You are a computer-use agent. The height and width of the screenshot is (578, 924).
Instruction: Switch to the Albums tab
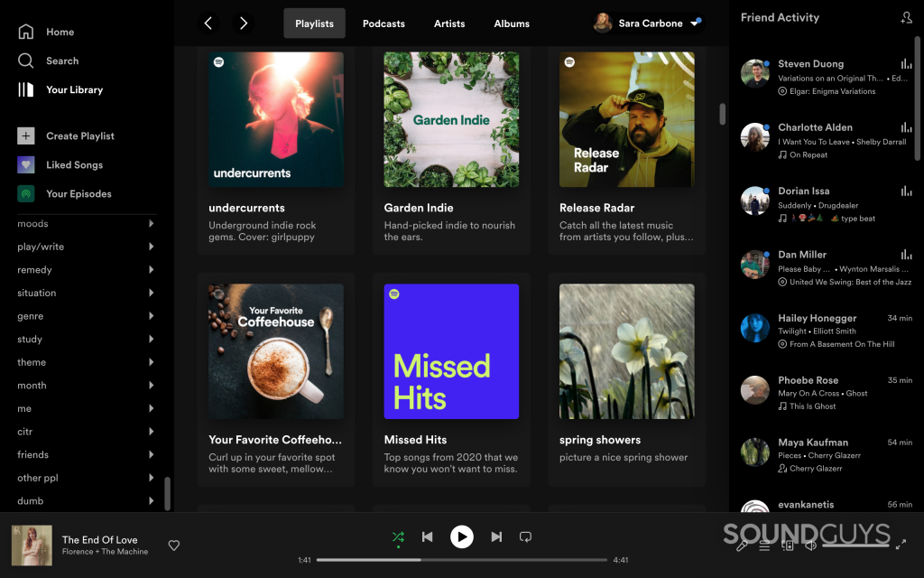[512, 23]
